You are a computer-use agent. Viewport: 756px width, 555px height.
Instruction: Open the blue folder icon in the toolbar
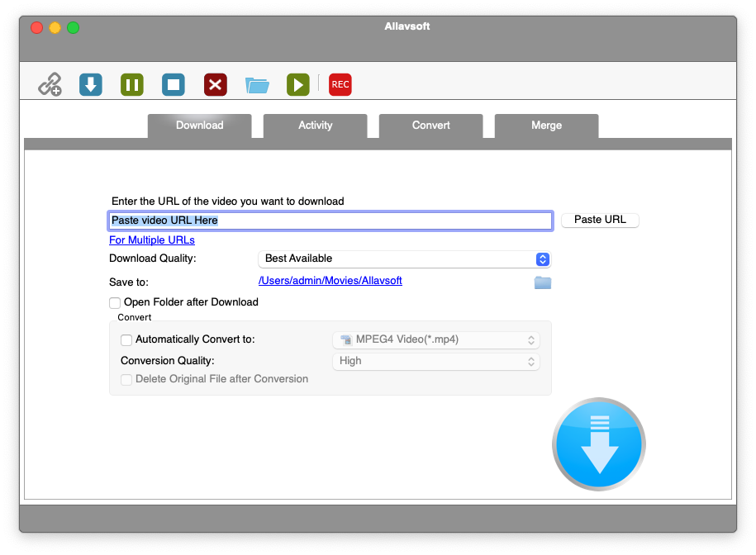(x=257, y=85)
